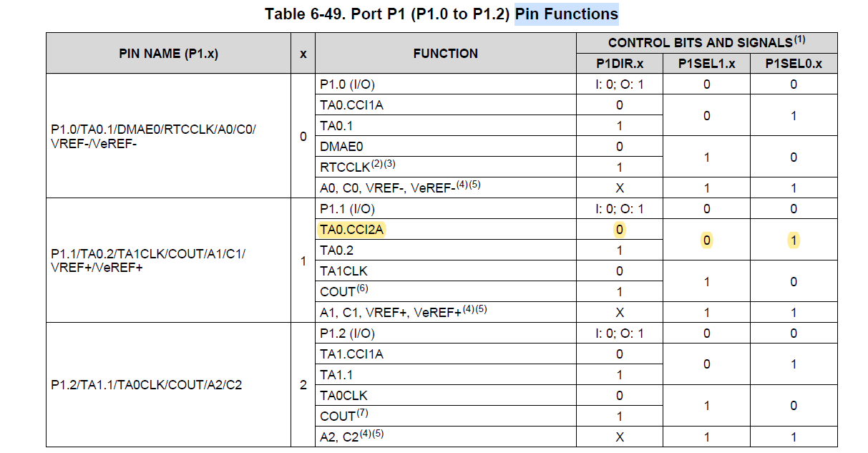Image resolution: width=868 pixels, height=453 pixels.
Task: Open footnote 6 next to COUT
Action: (x=362, y=288)
